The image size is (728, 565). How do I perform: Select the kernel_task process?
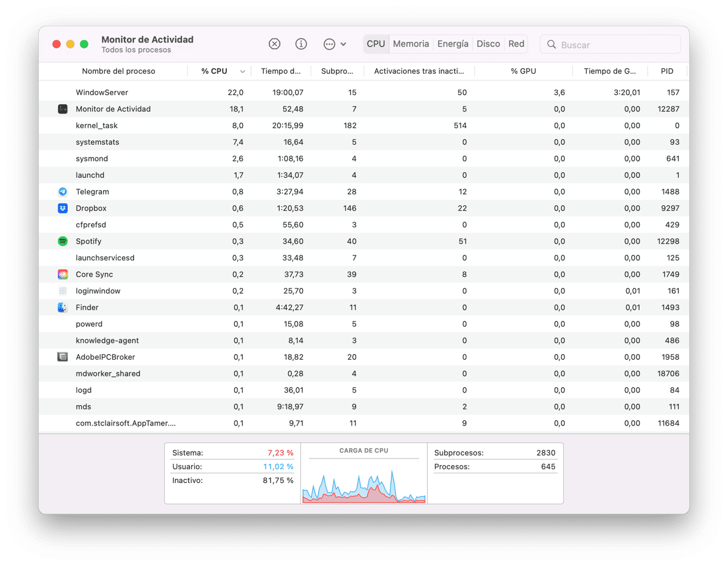96,126
